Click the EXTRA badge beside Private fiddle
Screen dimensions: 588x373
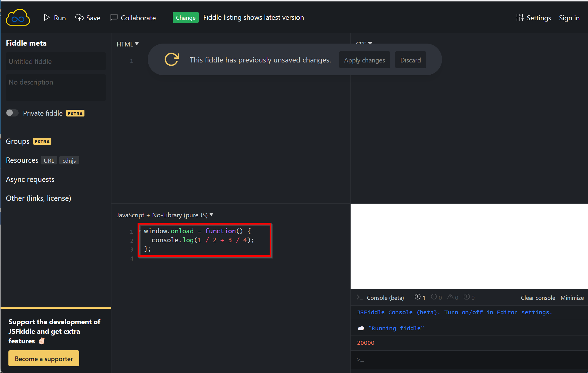[x=75, y=113]
